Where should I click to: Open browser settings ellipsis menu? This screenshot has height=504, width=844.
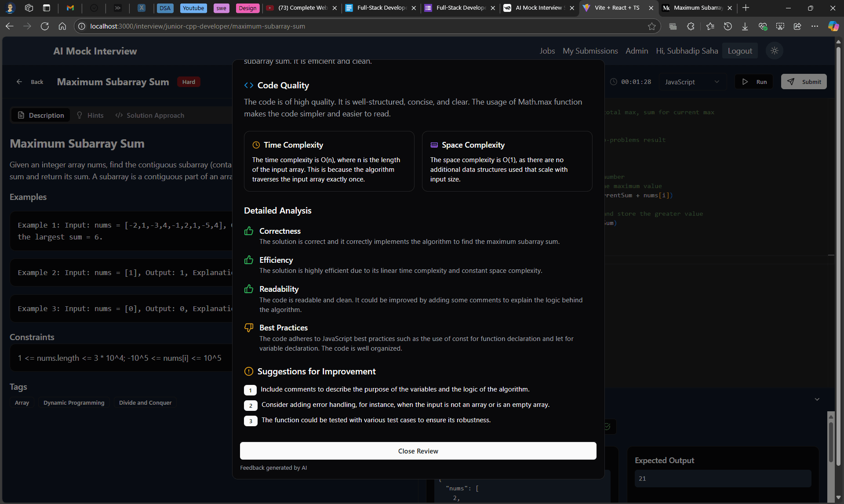(815, 26)
